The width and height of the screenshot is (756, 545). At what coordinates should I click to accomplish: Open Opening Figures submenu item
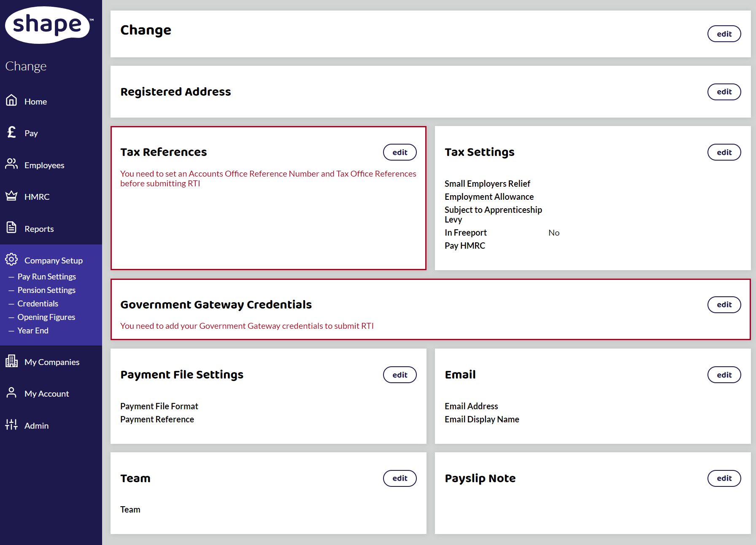(46, 317)
